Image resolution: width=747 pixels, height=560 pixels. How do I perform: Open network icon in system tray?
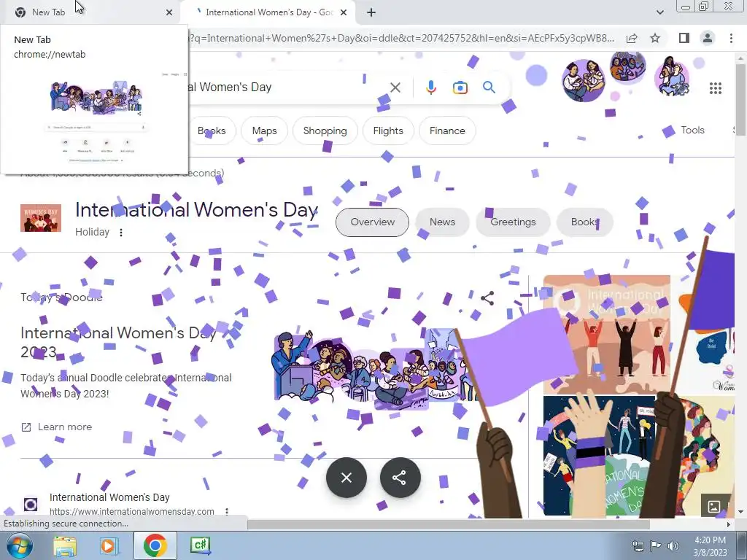(x=638, y=545)
